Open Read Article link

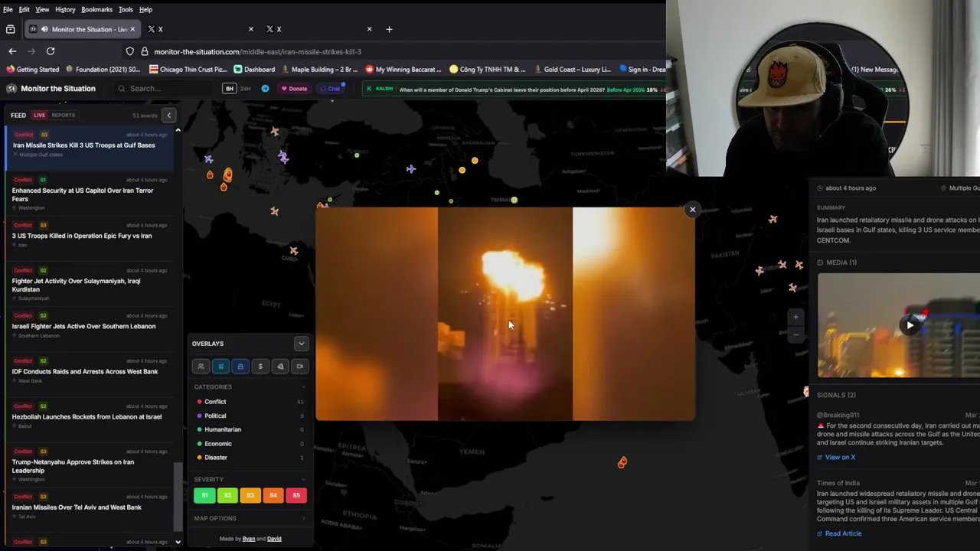point(839,533)
